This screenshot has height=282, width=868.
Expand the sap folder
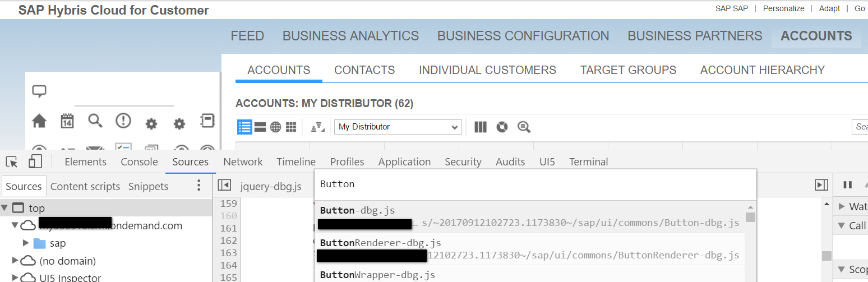(25, 243)
